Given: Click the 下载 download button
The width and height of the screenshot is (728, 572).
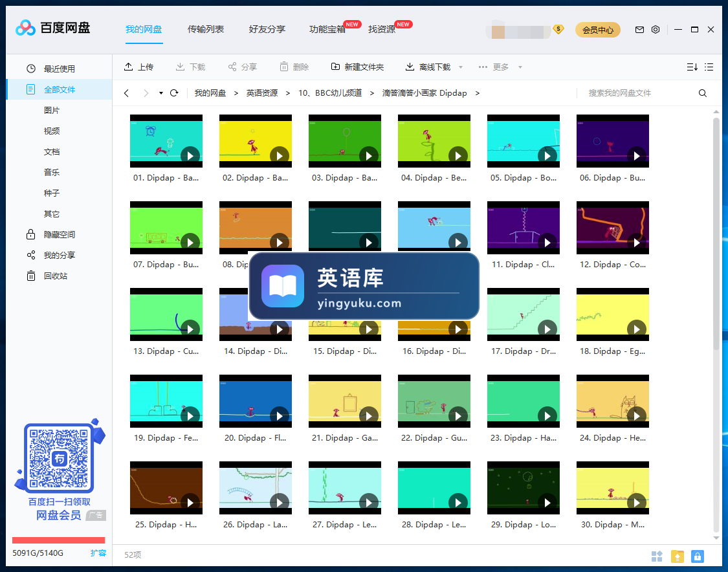Looking at the screenshot, I should (x=190, y=67).
